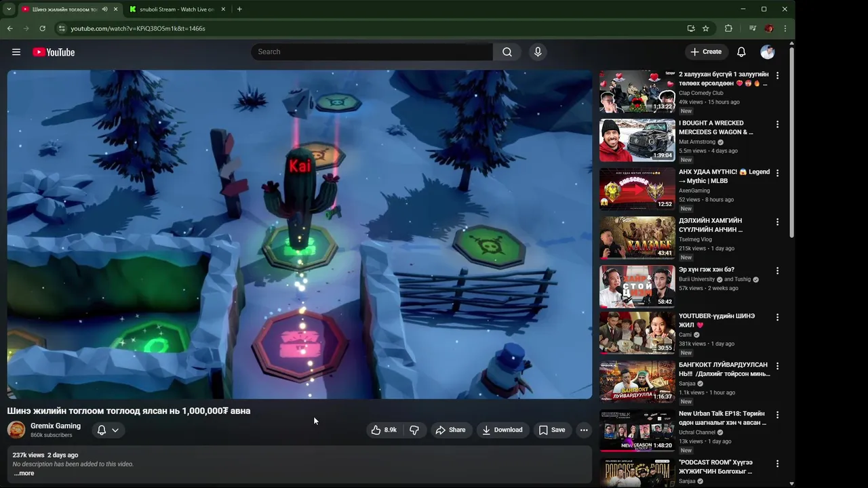Open options for PODCAST ROOM video

point(777,463)
